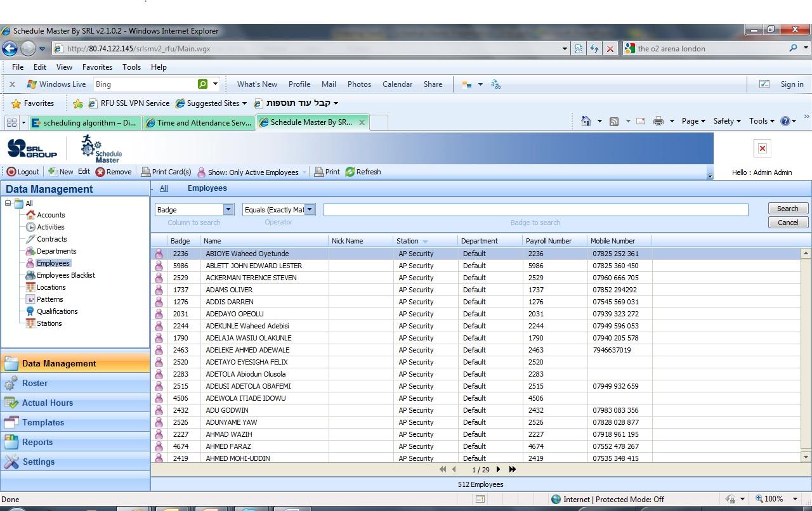Screen dimensions: 812x511
Task: Open Employees Blacklist tree item
Action: 66,275
